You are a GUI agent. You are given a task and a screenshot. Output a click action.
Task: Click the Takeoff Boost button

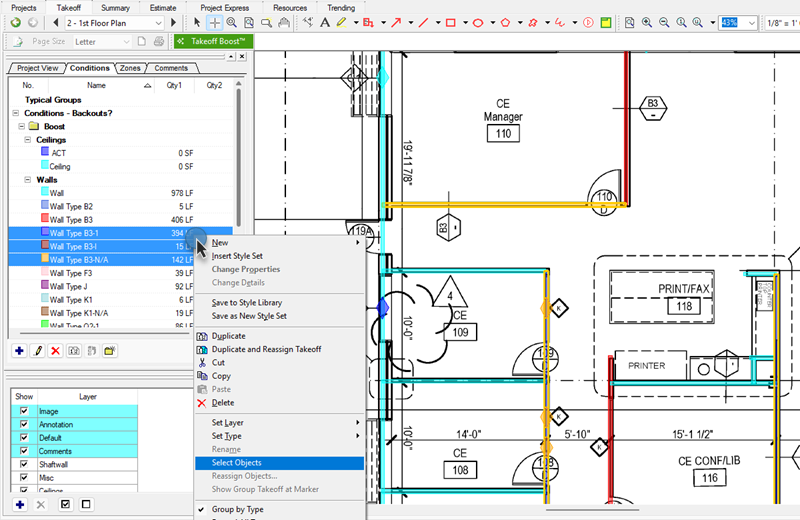pos(213,41)
